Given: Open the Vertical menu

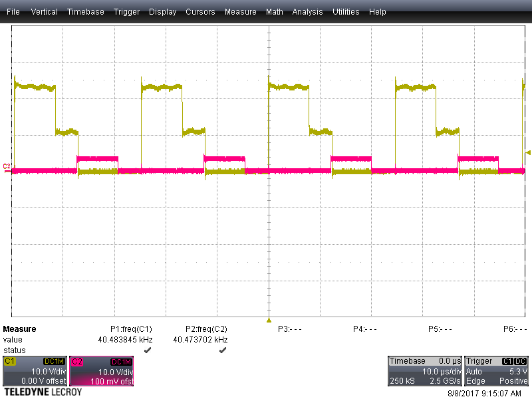Looking at the screenshot, I should [44, 12].
